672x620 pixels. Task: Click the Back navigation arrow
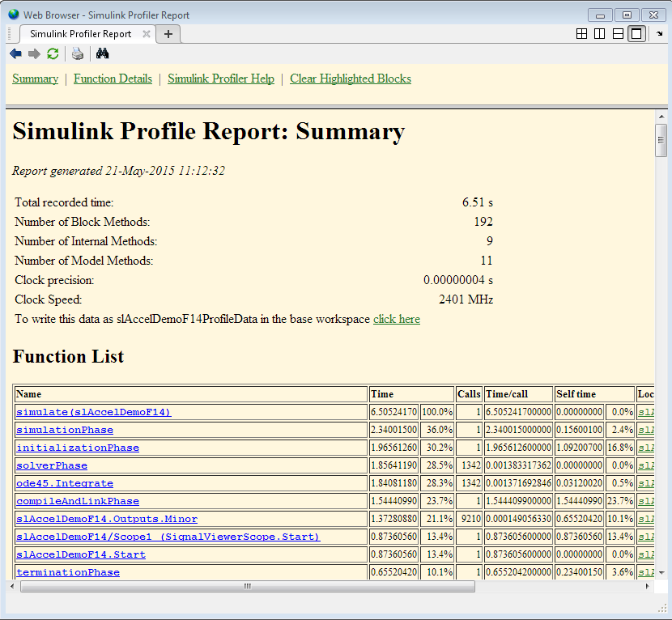click(15, 53)
